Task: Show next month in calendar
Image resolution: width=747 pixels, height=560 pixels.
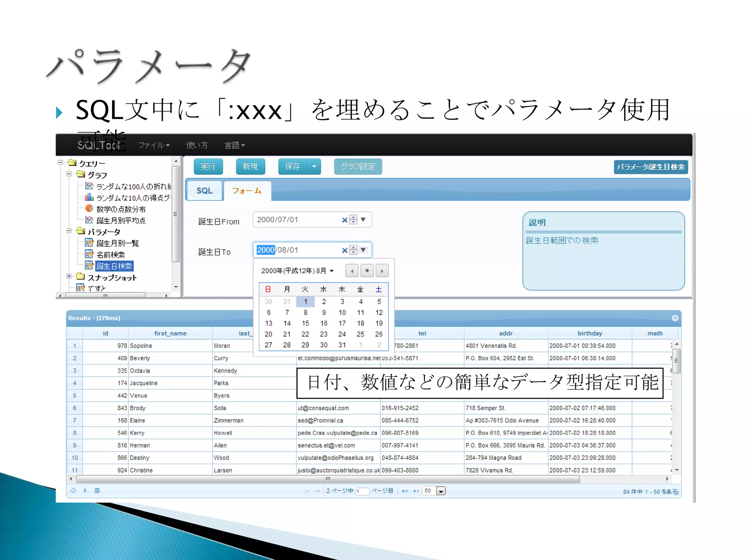Action: tap(382, 271)
